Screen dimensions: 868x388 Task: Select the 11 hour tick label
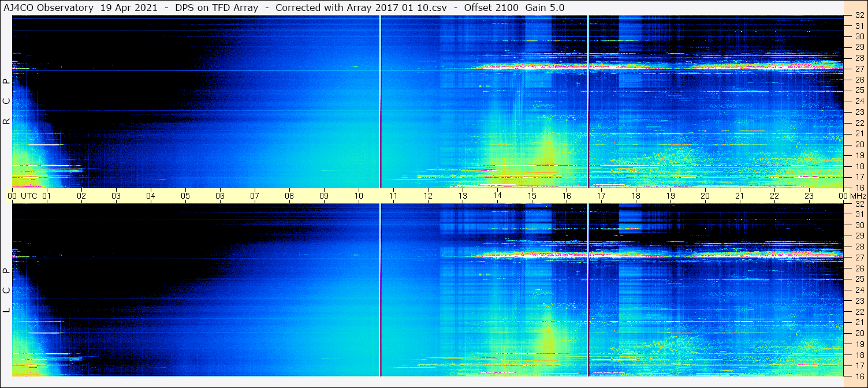click(x=393, y=196)
